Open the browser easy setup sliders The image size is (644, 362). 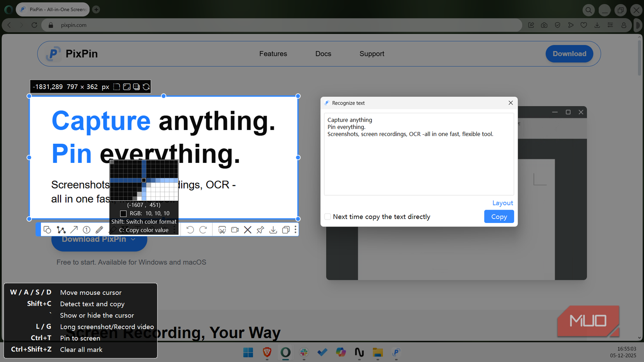coord(610,25)
